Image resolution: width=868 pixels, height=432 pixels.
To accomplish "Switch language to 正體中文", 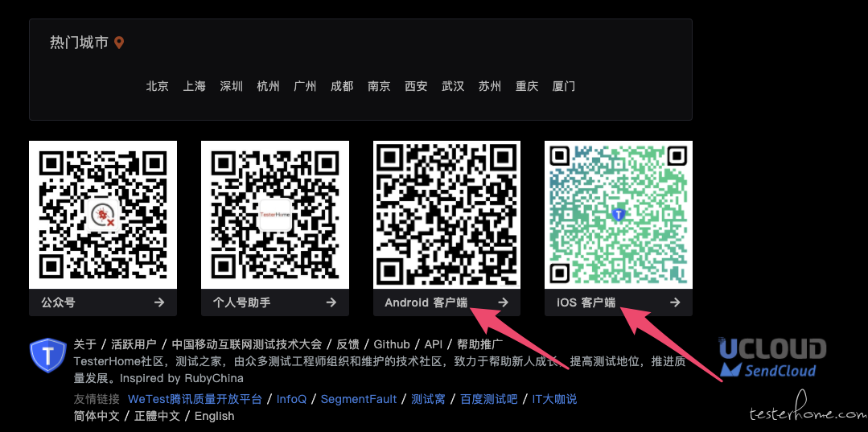I will [157, 415].
